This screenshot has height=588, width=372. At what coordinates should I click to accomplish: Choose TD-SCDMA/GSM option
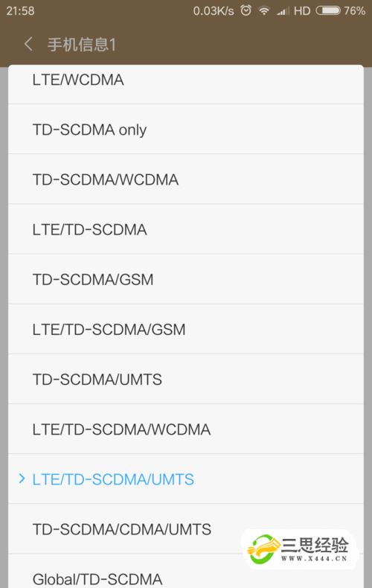click(186, 279)
